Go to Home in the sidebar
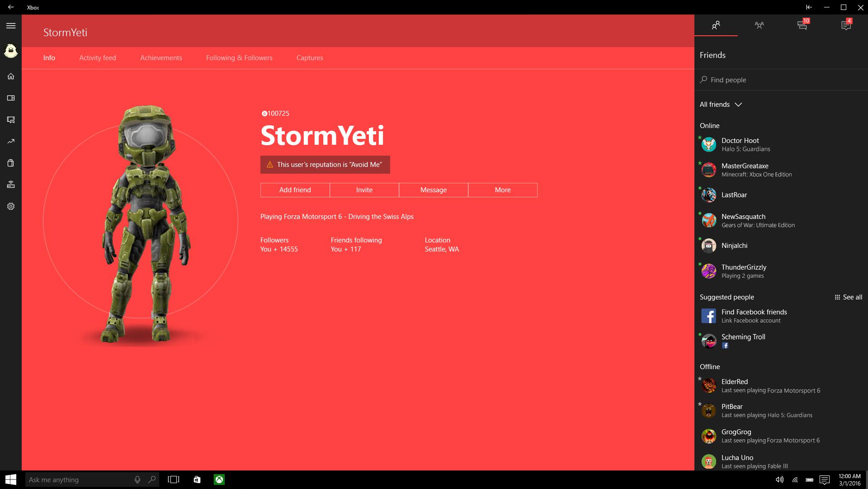The height and width of the screenshot is (489, 868). pyautogui.click(x=11, y=76)
